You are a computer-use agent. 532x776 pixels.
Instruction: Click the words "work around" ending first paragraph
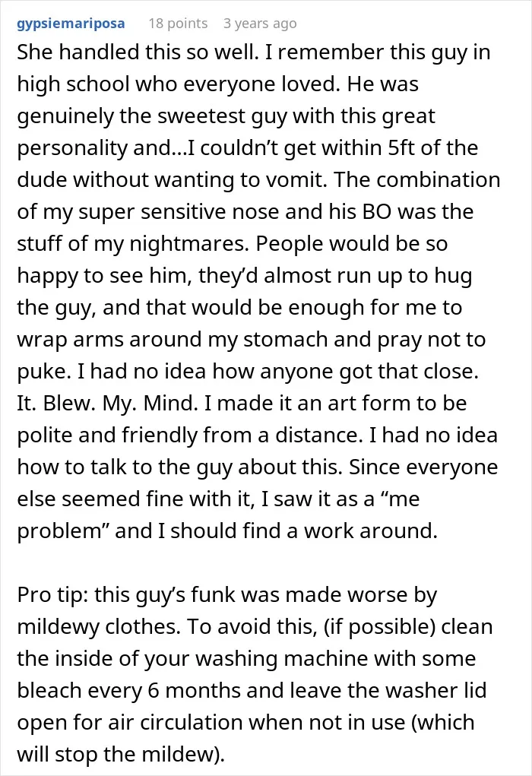tap(371, 531)
